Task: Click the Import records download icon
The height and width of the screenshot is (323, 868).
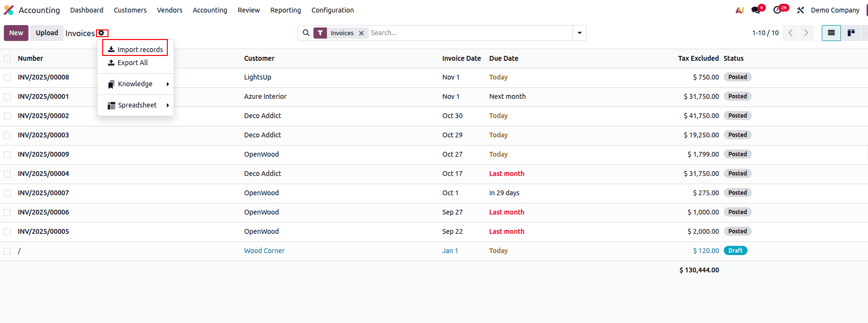Action: (111, 49)
